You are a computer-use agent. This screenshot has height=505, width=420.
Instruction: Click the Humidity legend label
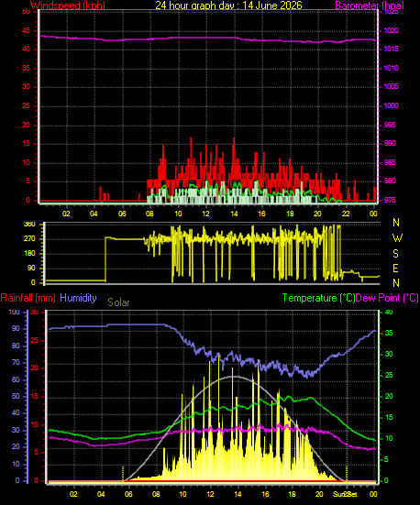[x=78, y=298]
